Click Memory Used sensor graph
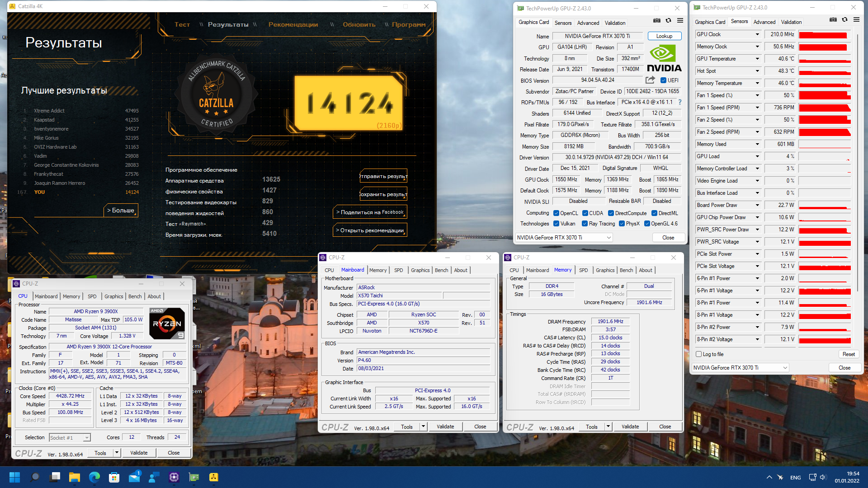This screenshot has height=488, width=868. [825, 145]
